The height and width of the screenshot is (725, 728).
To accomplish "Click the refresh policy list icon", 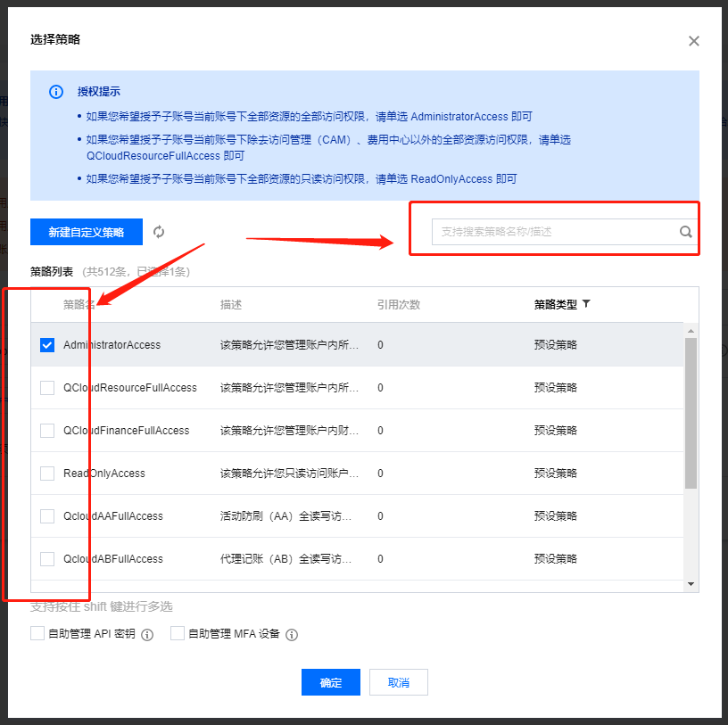I will 159,232.
